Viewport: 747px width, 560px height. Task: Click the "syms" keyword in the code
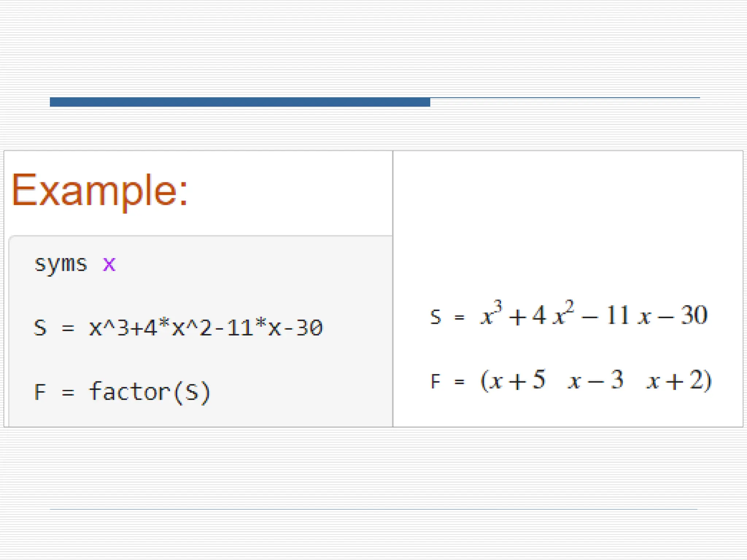point(61,264)
